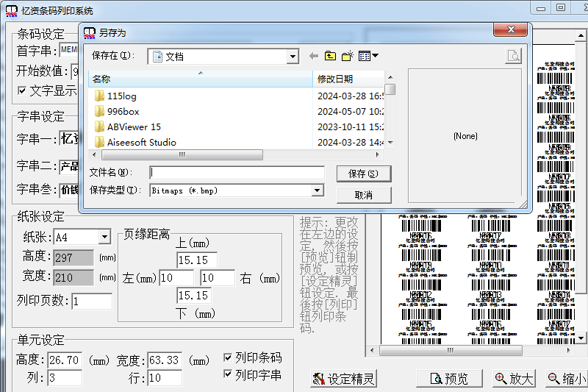The width and height of the screenshot is (588, 392).
Task: Create a new folder icon
Action: tap(347, 56)
